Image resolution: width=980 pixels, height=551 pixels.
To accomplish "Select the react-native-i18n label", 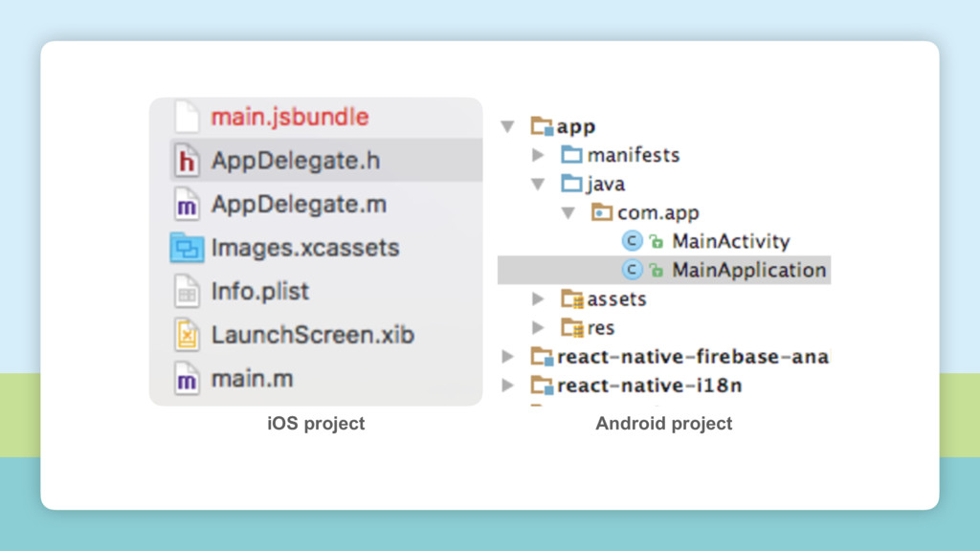I will [650, 386].
